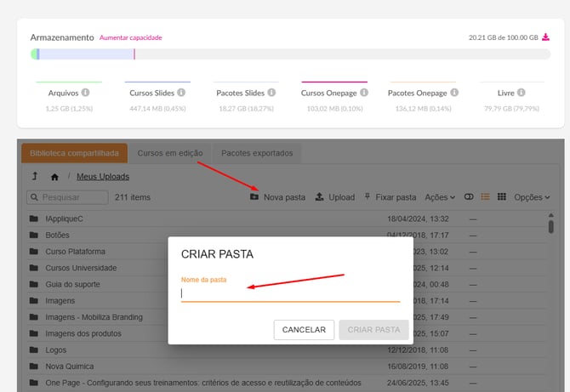Click the info icon next to Arquivos
The width and height of the screenshot is (570, 392).
85,93
